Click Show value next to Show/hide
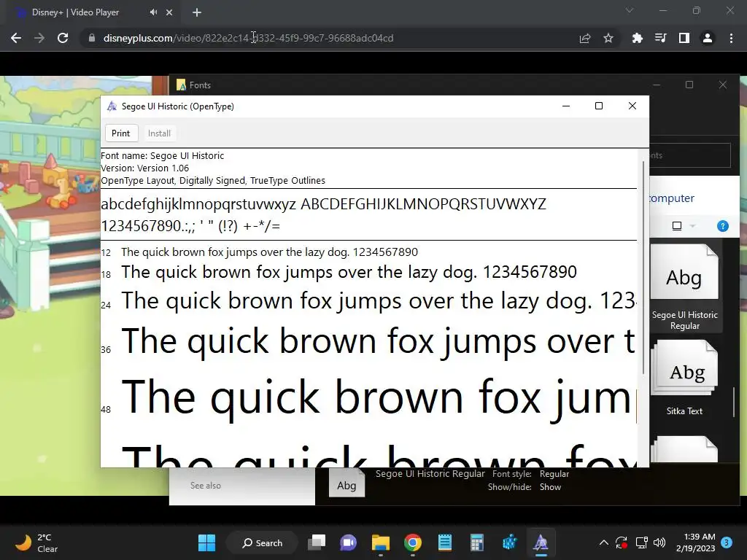 [x=550, y=486]
